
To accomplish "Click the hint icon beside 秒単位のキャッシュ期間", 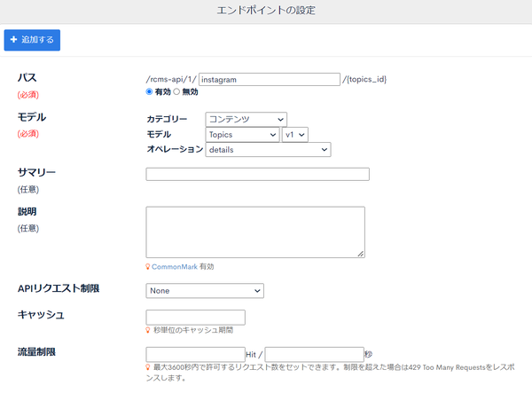I will [148, 330].
